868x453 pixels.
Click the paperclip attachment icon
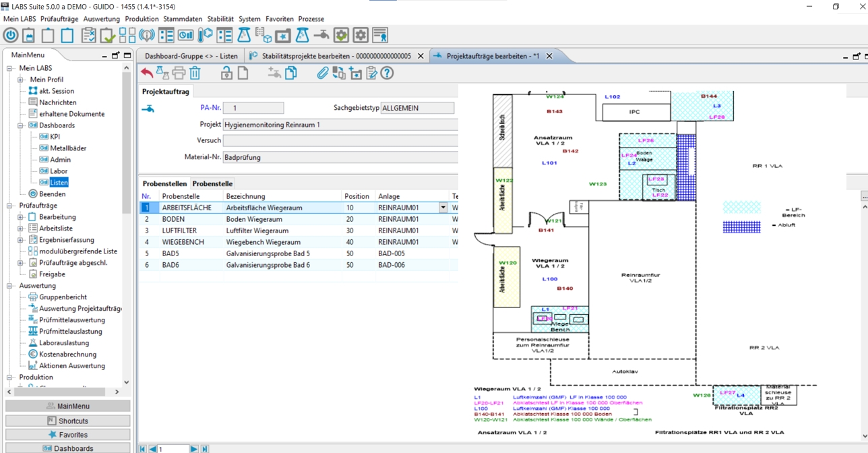pyautogui.click(x=322, y=73)
